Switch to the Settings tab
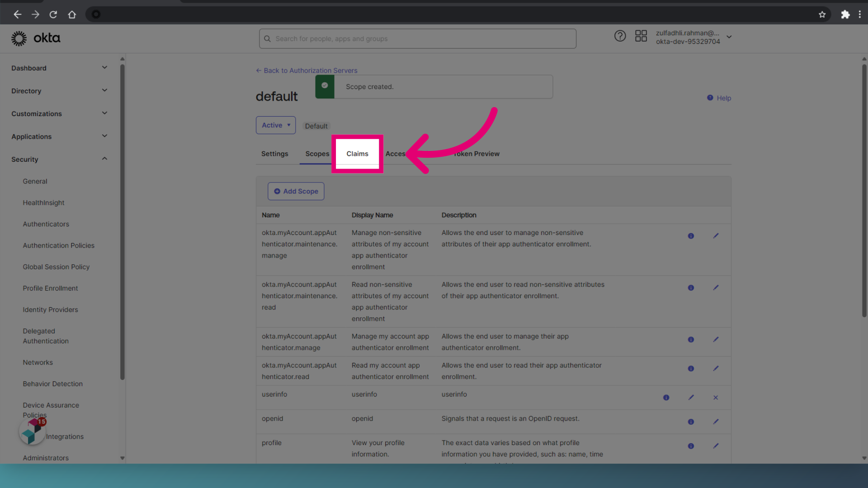868x488 pixels. pos(274,154)
